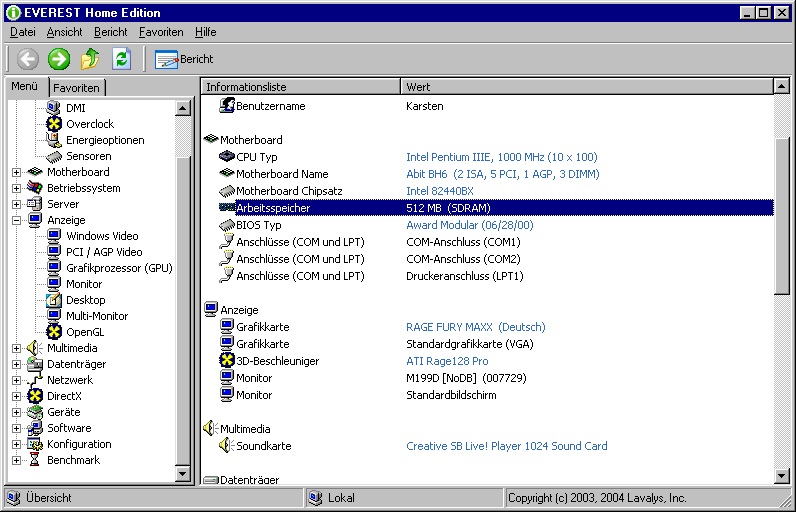The image size is (796, 512).
Task: Select PCI / AGP Video tree item
Action: click(x=104, y=252)
